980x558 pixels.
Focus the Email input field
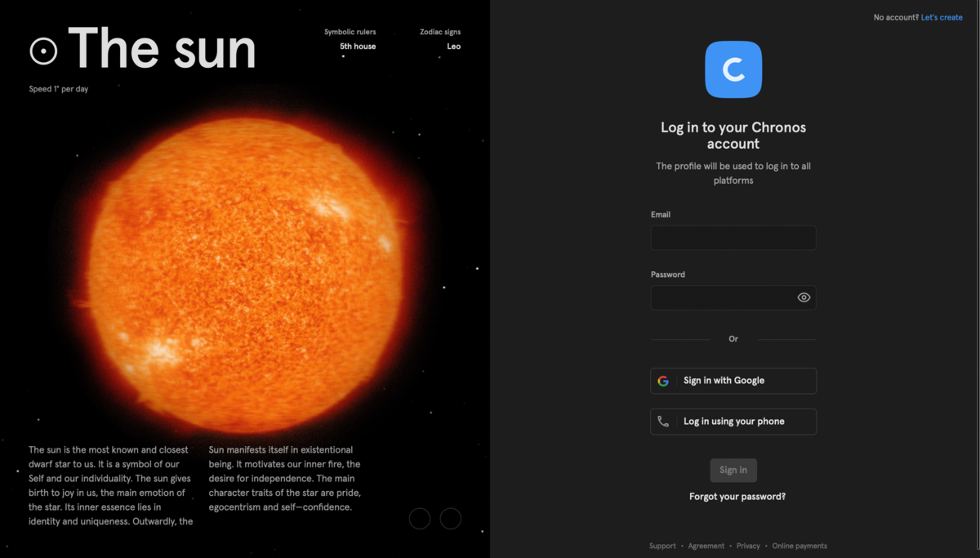click(x=733, y=238)
